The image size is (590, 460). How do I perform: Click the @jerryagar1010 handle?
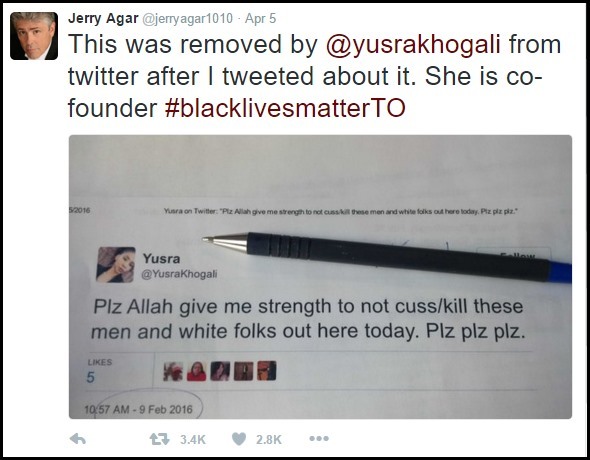[187, 18]
